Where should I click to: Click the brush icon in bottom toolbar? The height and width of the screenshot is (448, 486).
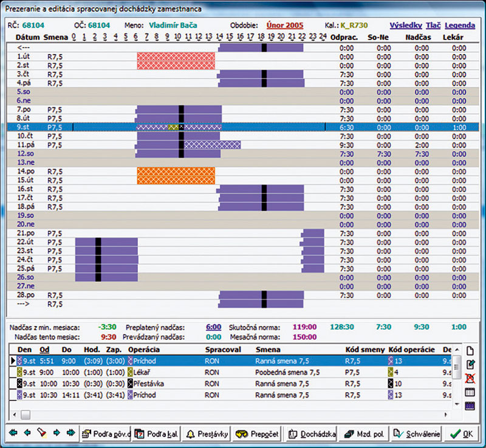[42, 433]
